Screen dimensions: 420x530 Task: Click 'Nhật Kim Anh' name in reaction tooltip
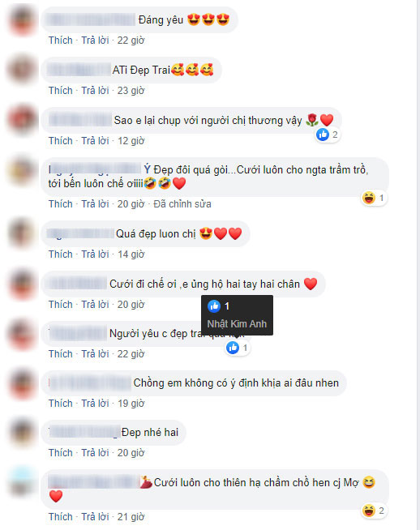point(237,324)
